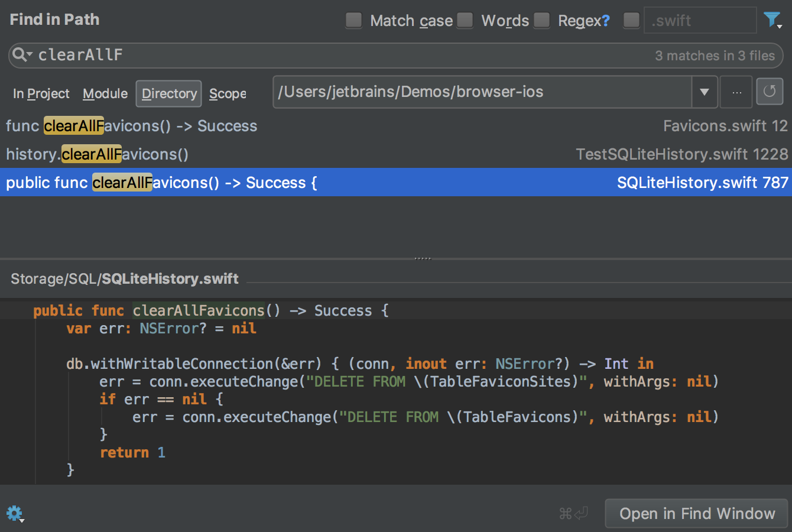Click the browse directory ellipsis button
The width and height of the screenshot is (792, 532).
pyautogui.click(x=736, y=92)
